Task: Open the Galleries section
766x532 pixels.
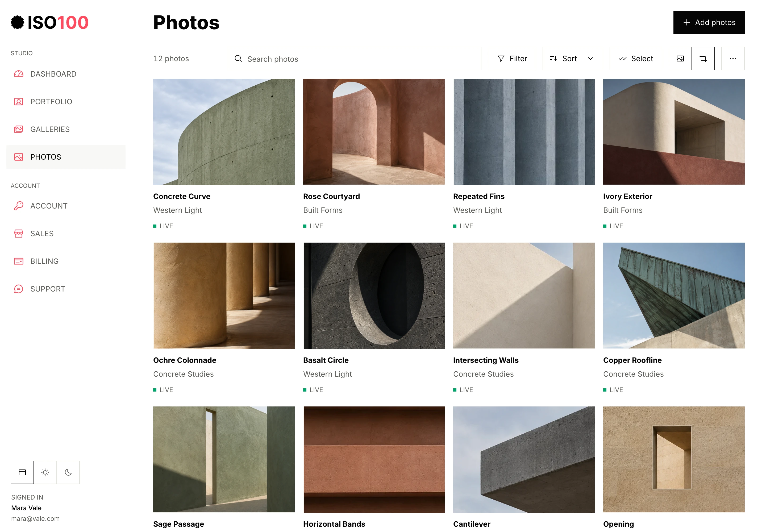Action: pos(66,129)
